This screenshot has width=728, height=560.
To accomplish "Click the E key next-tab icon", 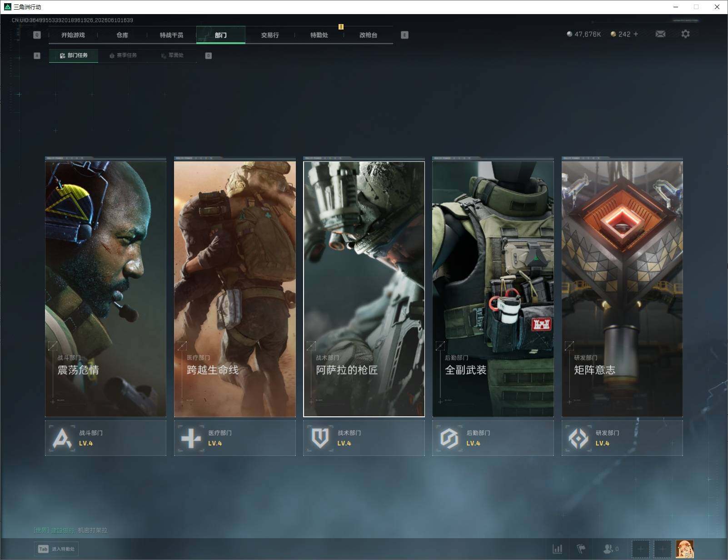I will pos(404,35).
